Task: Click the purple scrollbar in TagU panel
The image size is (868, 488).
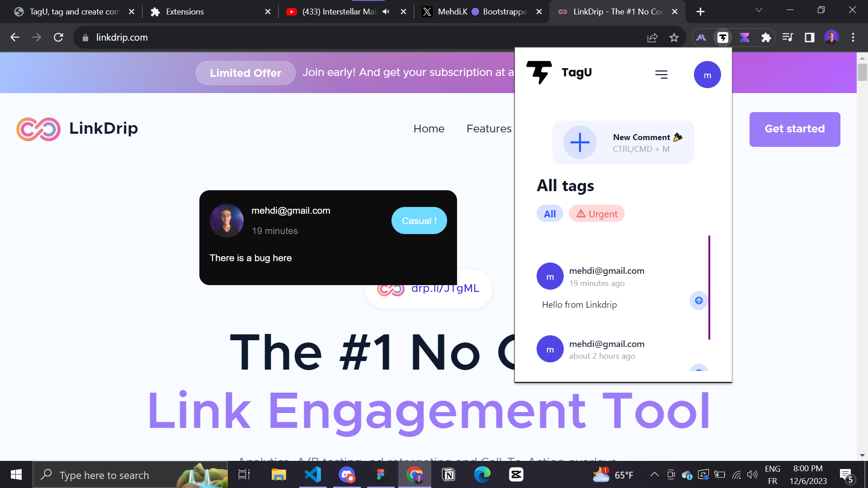Action: [709, 287]
